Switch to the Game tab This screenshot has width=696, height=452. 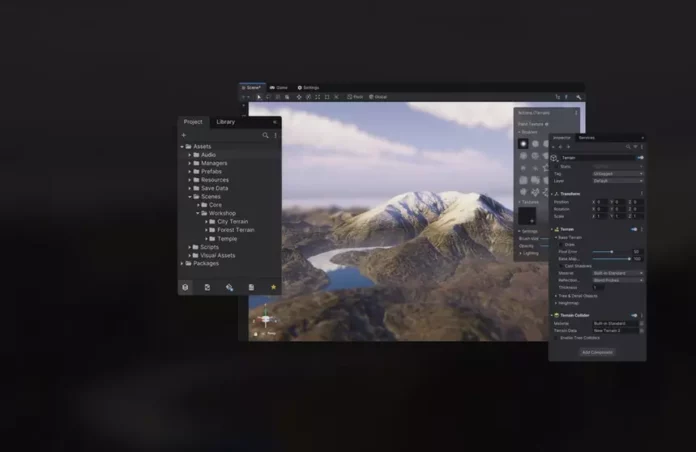[x=280, y=88]
